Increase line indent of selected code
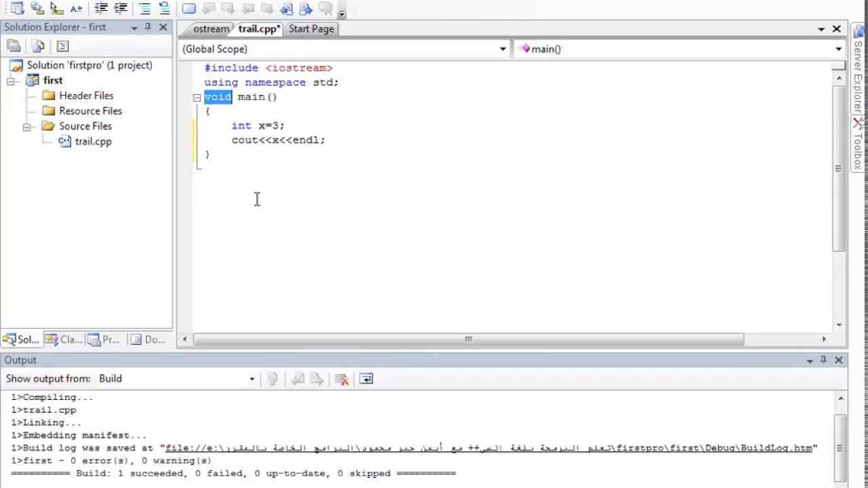868x488 pixels. (x=121, y=9)
